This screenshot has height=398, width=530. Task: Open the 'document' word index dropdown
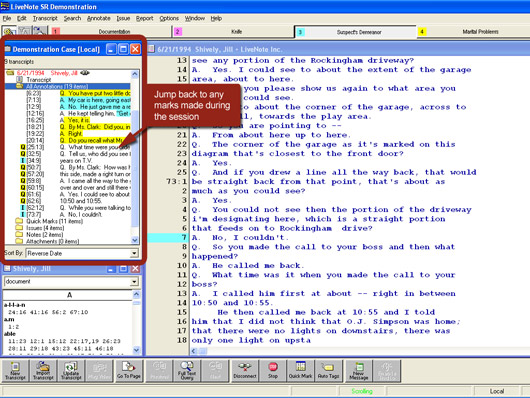(134, 281)
